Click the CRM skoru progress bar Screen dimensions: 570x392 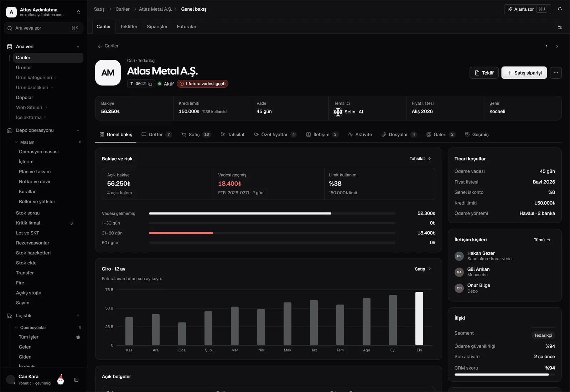tap(504, 375)
